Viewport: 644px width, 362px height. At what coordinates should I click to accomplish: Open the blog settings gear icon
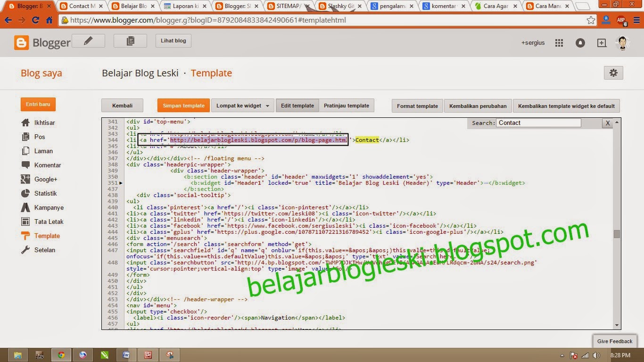(613, 73)
